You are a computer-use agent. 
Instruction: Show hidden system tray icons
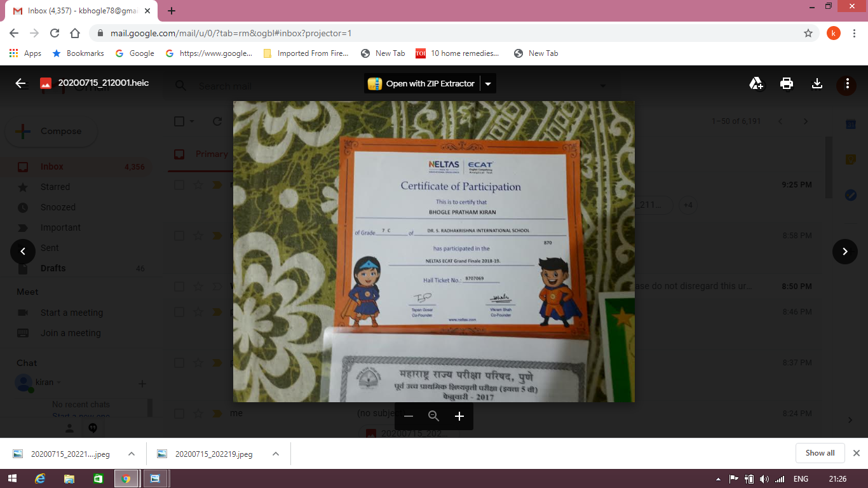[719, 479]
